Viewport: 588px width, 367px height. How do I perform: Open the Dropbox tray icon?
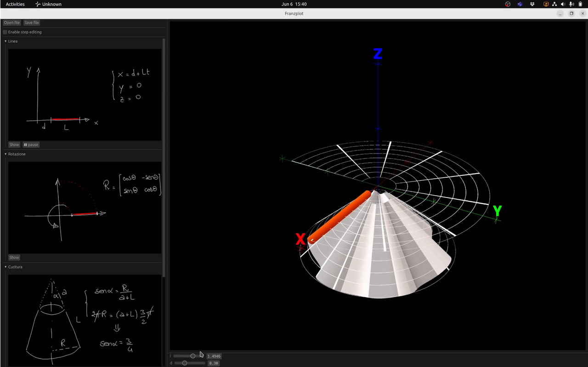[532, 4]
